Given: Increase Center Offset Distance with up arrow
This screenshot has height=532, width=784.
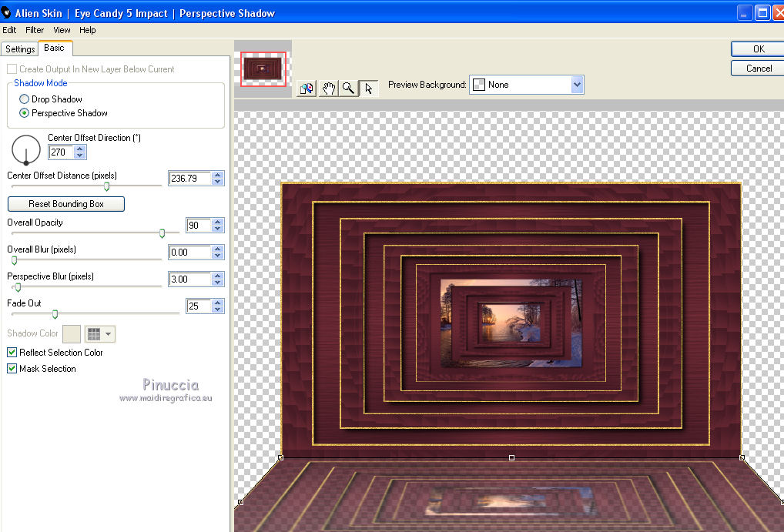Looking at the screenshot, I should [x=217, y=175].
